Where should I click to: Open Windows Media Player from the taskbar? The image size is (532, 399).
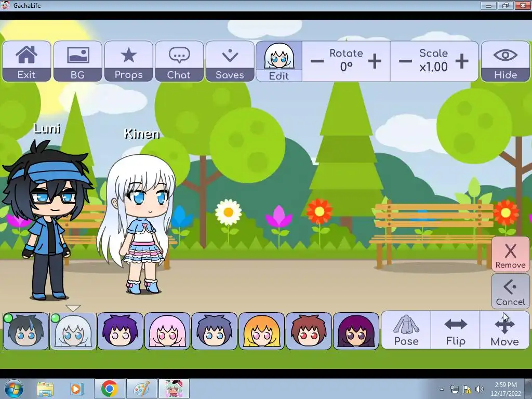click(x=76, y=389)
